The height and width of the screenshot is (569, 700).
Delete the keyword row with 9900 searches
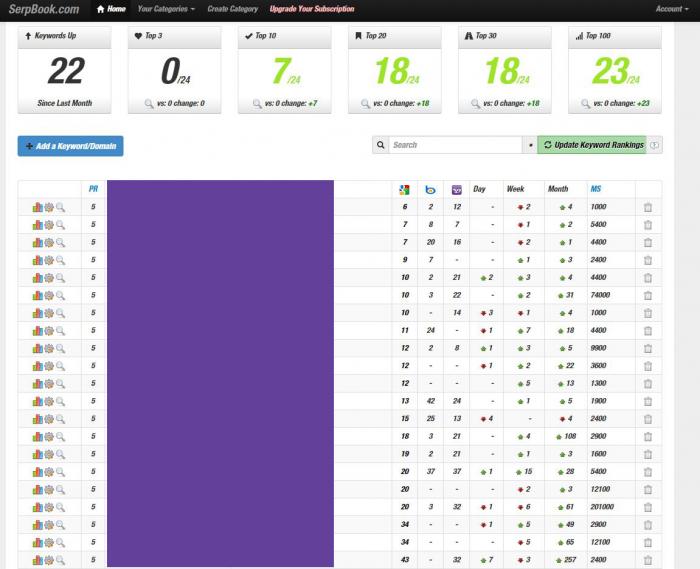click(648, 349)
